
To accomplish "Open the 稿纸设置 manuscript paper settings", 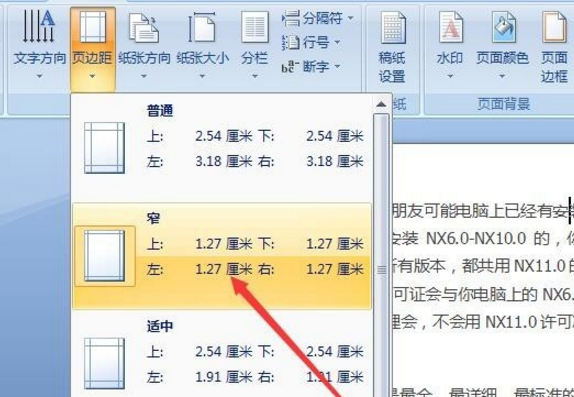I will [x=393, y=47].
